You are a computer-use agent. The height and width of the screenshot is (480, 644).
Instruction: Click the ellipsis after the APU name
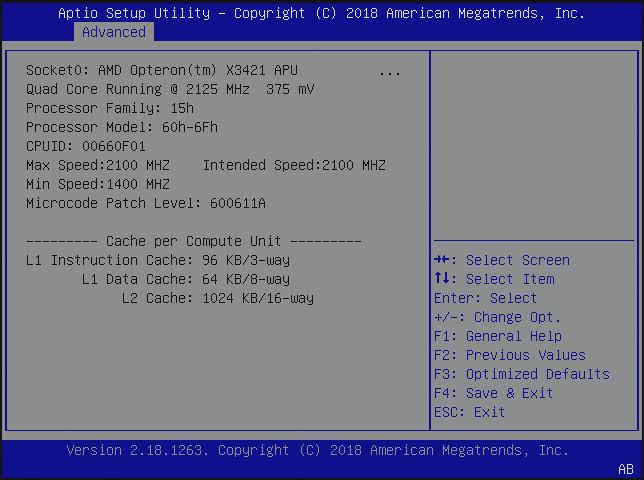click(390, 73)
